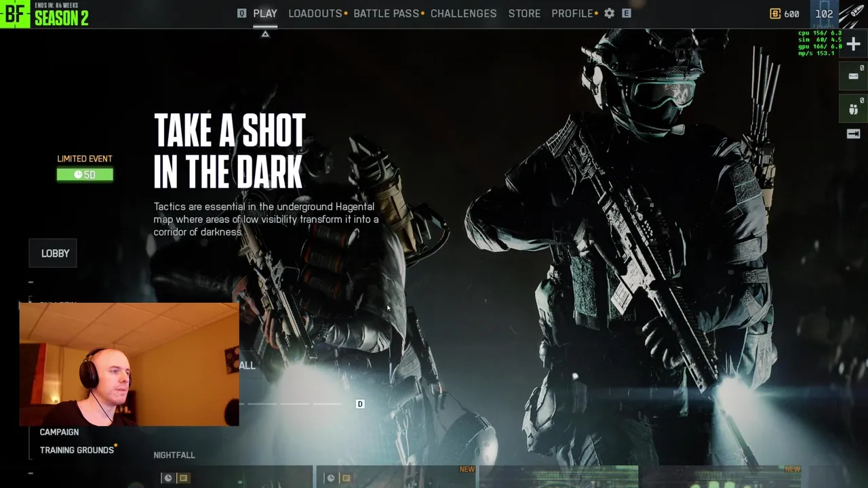
Task: Open the STORE tab
Action: click(x=525, y=14)
